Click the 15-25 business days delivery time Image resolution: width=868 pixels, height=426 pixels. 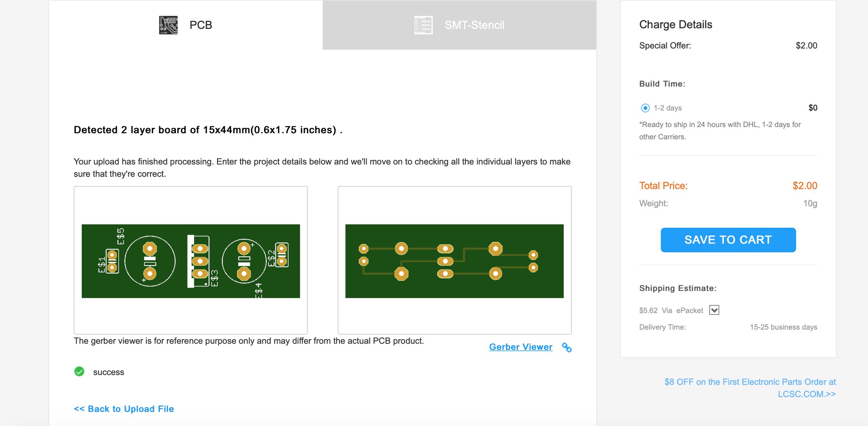[783, 327]
